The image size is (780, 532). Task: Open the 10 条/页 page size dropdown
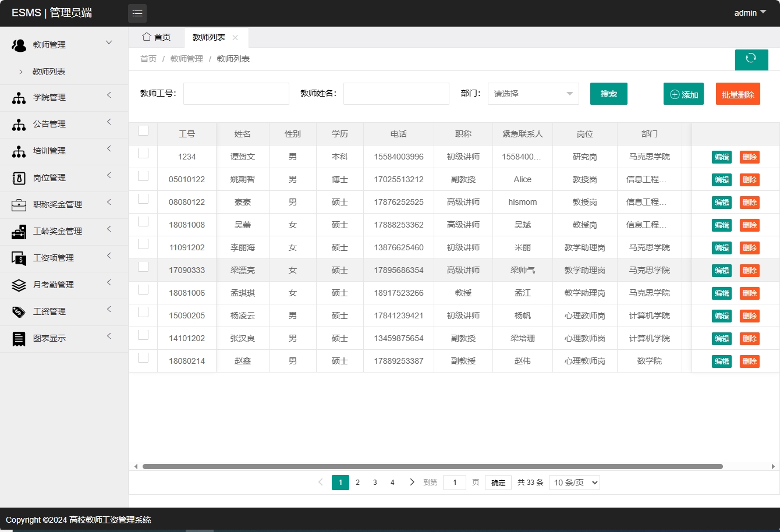click(574, 482)
